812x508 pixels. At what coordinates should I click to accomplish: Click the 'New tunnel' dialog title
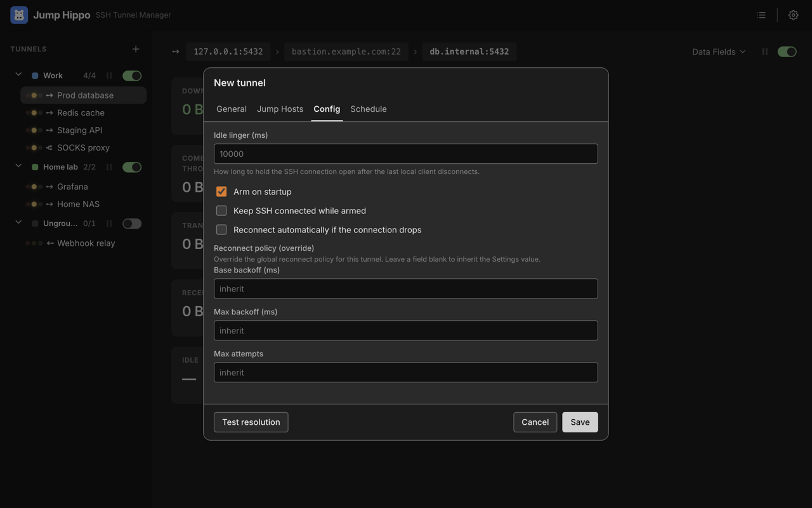(x=240, y=83)
